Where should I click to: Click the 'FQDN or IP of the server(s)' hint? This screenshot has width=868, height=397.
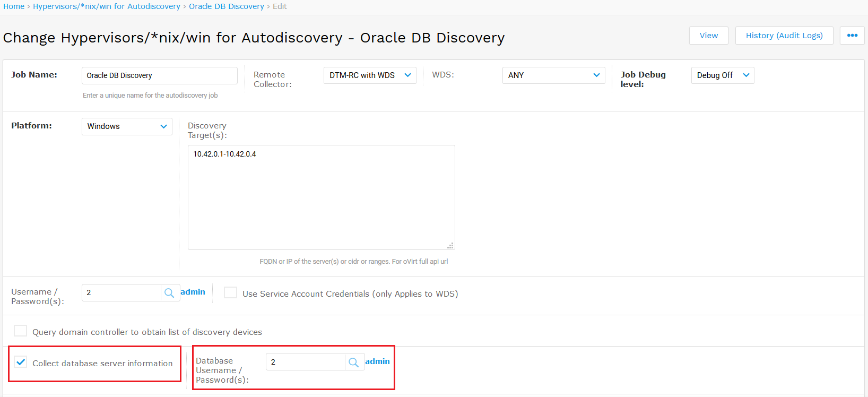(354, 262)
